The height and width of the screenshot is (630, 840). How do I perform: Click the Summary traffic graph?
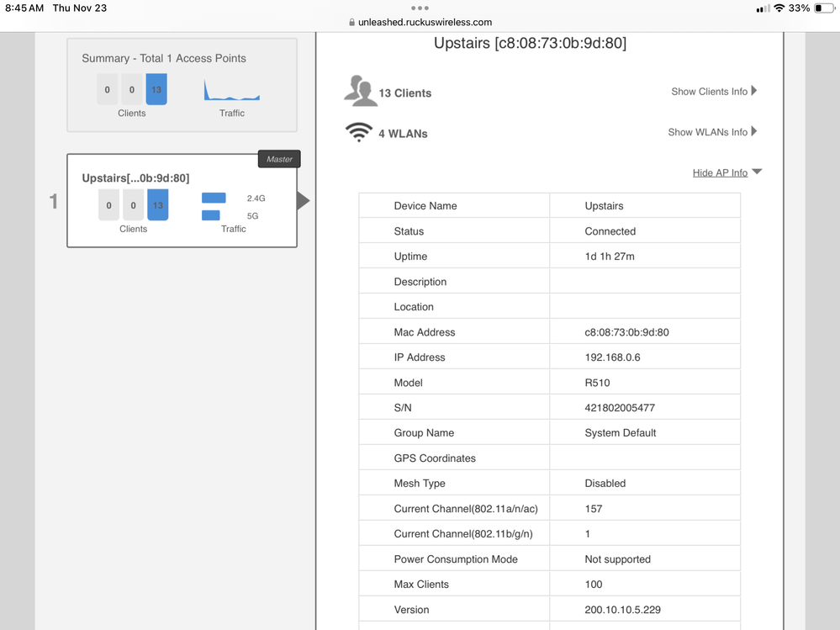[232, 91]
